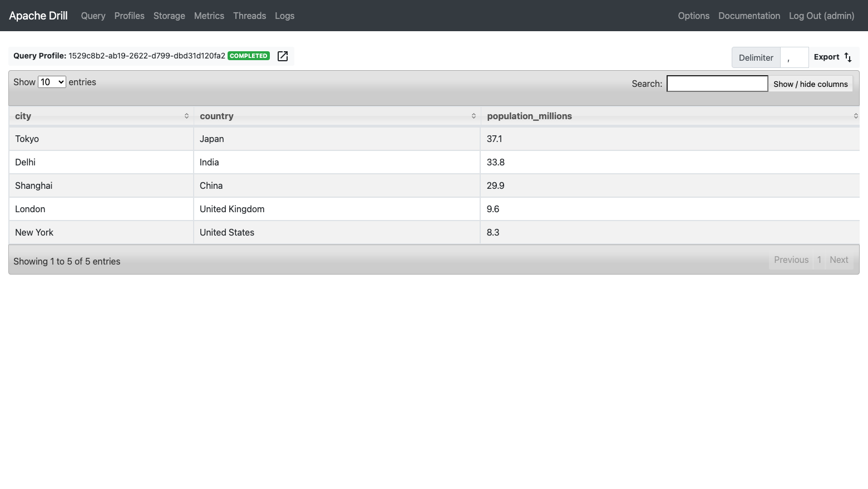Click the Delhi city cell
This screenshot has height=489, width=868.
[101, 162]
